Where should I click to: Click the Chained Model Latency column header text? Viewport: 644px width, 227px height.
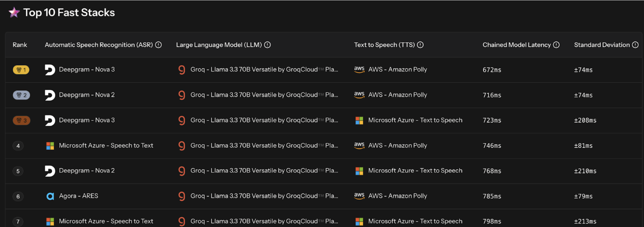click(x=516, y=45)
